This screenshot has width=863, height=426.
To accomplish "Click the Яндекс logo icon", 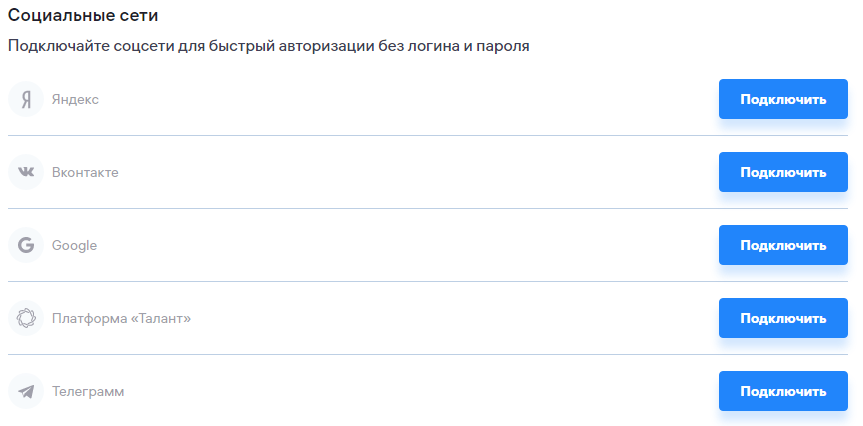I will [x=26, y=100].
